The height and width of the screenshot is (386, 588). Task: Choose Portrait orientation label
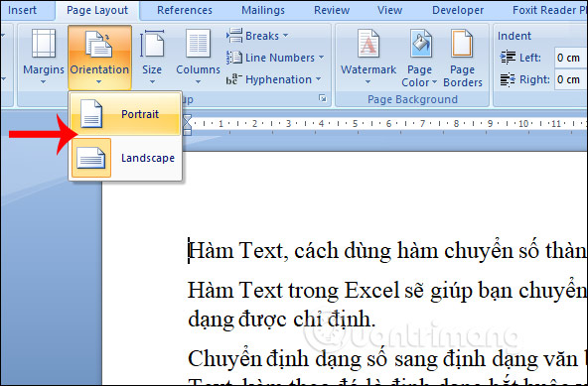point(140,114)
